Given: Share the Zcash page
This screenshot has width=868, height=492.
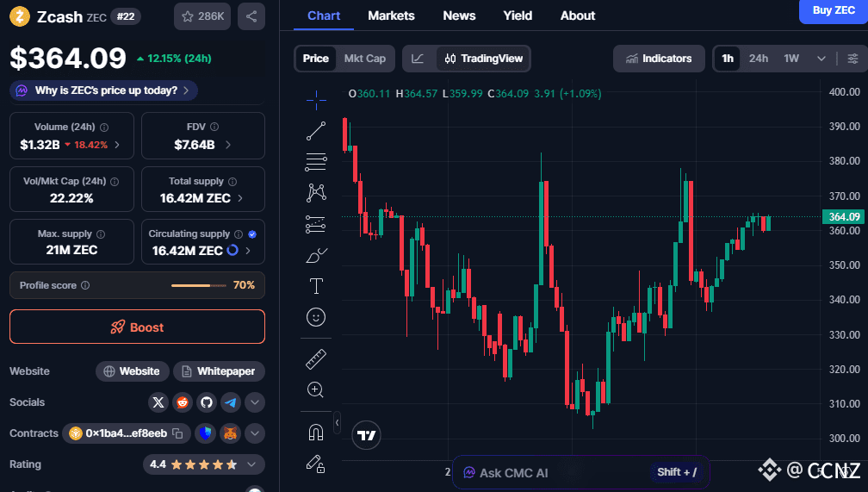Looking at the screenshot, I should click(251, 16).
